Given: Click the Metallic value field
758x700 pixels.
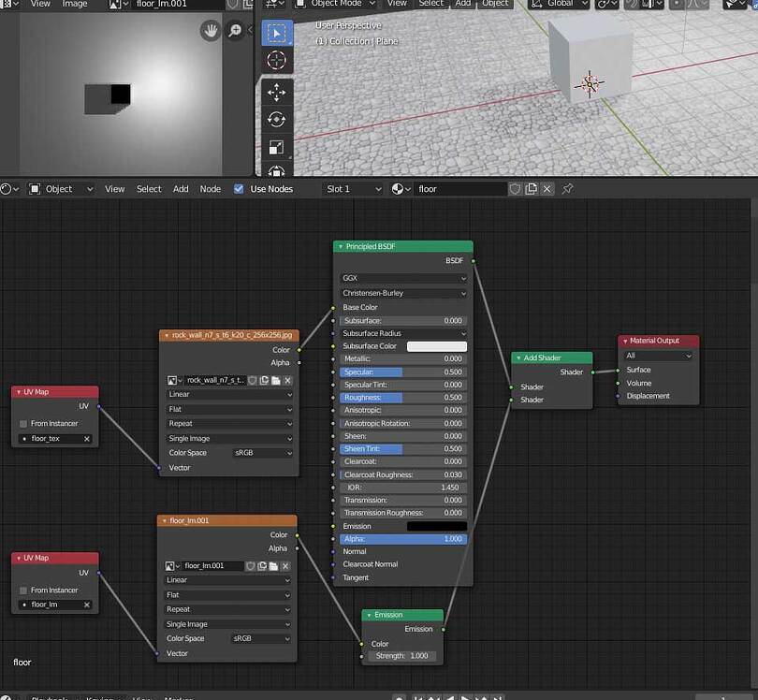Looking at the screenshot, I should coord(403,358).
